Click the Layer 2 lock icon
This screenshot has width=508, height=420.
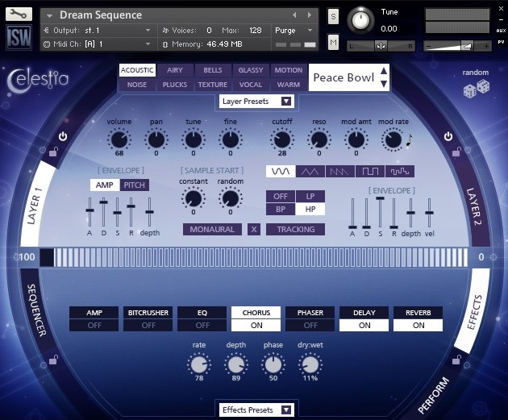pos(457,152)
